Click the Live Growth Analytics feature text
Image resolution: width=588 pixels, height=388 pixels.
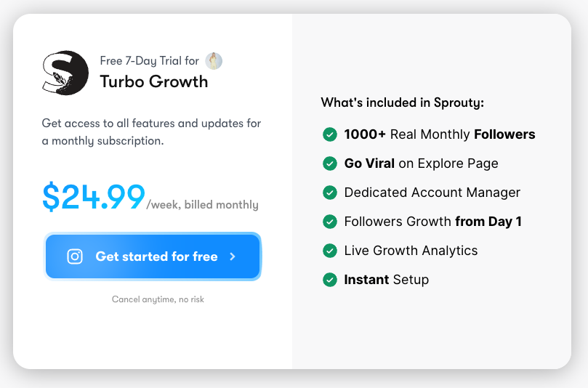[x=411, y=251]
